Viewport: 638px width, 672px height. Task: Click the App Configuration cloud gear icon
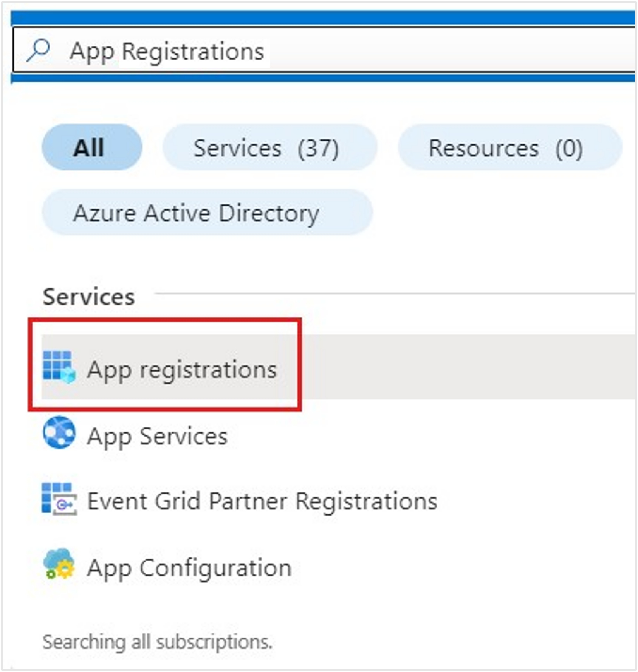59,564
